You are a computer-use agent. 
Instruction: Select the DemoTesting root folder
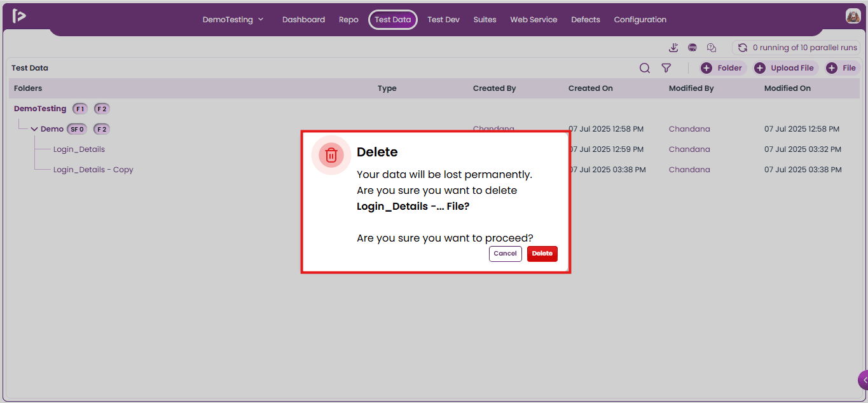(x=40, y=109)
